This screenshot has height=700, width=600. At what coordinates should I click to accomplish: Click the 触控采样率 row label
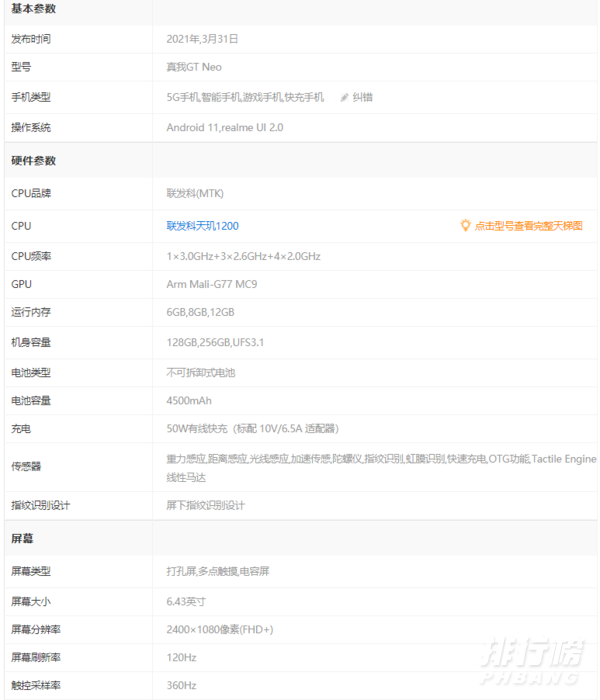tap(36, 685)
